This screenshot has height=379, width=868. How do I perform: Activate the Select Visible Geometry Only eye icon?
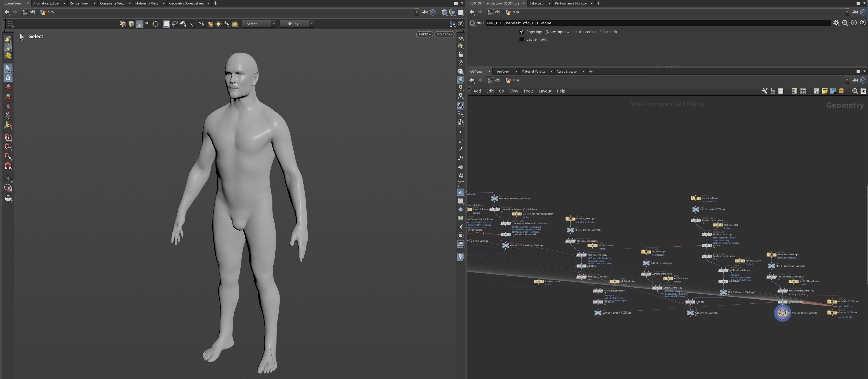click(202, 23)
